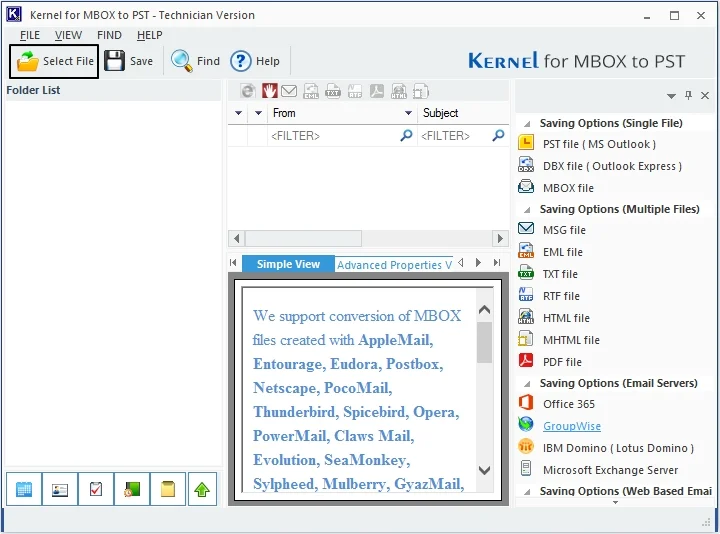The image size is (720, 534).
Task: Click the first-tab navigation arrow
Action: pos(233,263)
